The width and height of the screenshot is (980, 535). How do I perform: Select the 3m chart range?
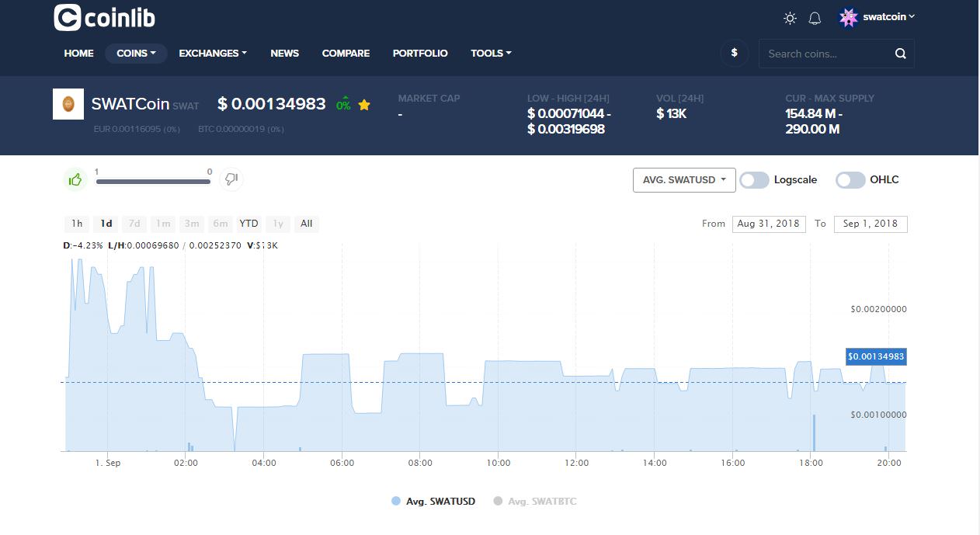191,224
